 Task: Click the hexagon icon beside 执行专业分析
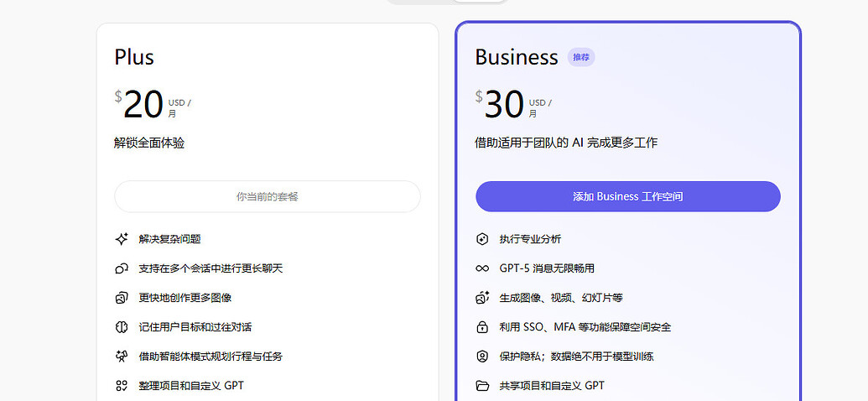pos(482,239)
